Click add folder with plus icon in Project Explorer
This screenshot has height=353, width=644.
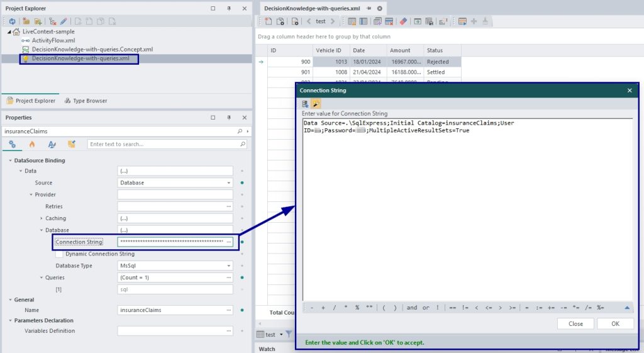(x=38, y=21)
